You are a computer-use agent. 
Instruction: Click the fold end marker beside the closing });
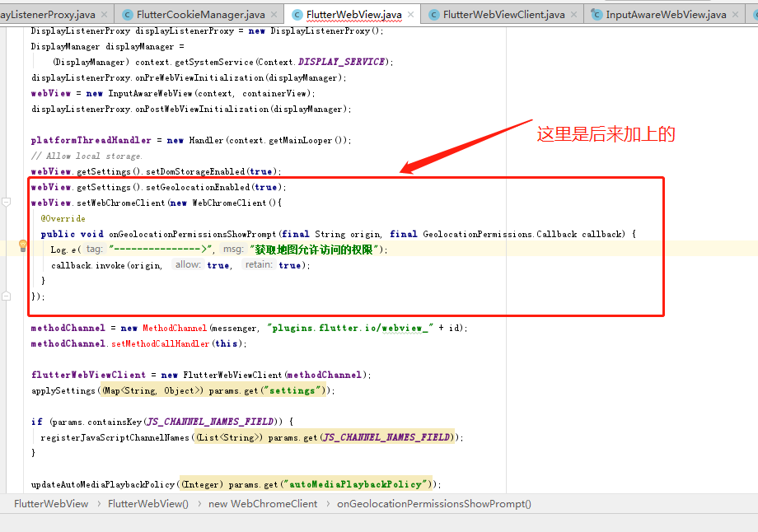coord(7,296)
